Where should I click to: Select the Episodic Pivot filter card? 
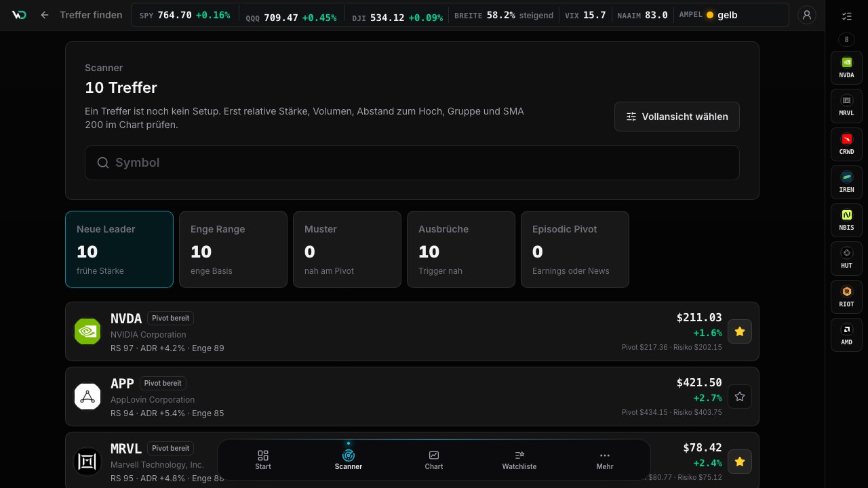pos(575,249)
